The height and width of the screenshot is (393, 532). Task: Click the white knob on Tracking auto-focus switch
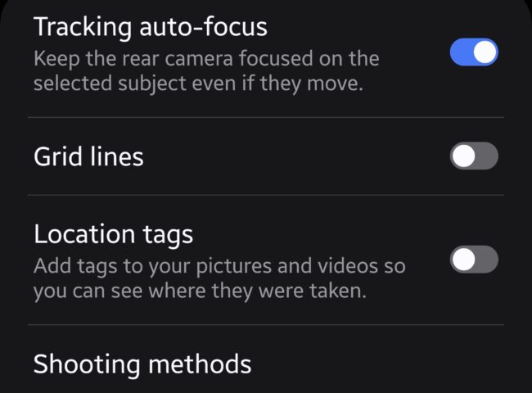(485, 53)
